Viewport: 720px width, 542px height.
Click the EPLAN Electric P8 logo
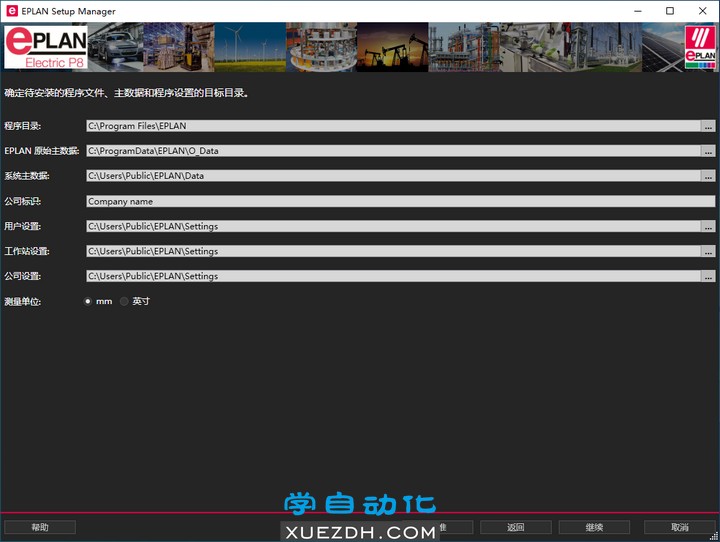[x=45, y=47]
